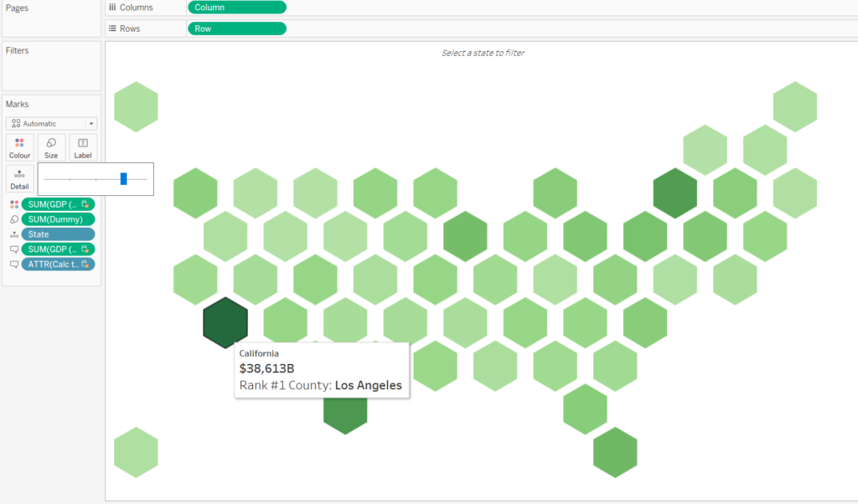Select the State pill in Marks card
Screen dimensions: 858x504
click(x=58, y=234)
